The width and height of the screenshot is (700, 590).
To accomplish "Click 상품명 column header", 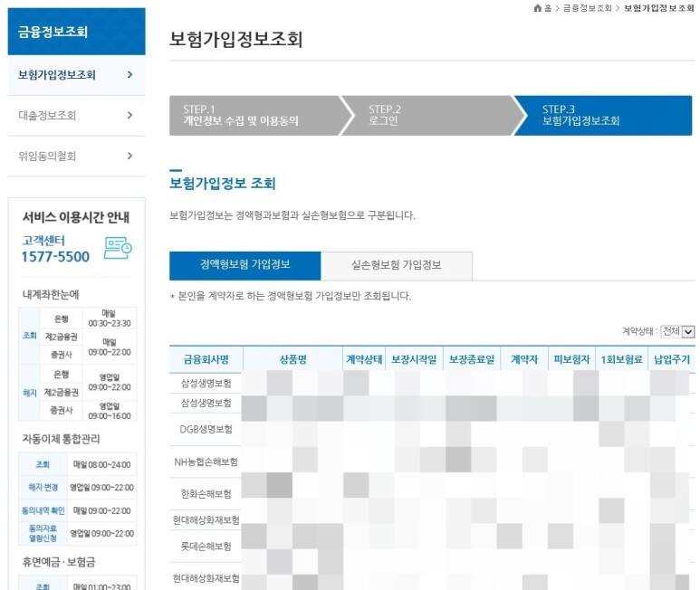I will coord(292,359).
